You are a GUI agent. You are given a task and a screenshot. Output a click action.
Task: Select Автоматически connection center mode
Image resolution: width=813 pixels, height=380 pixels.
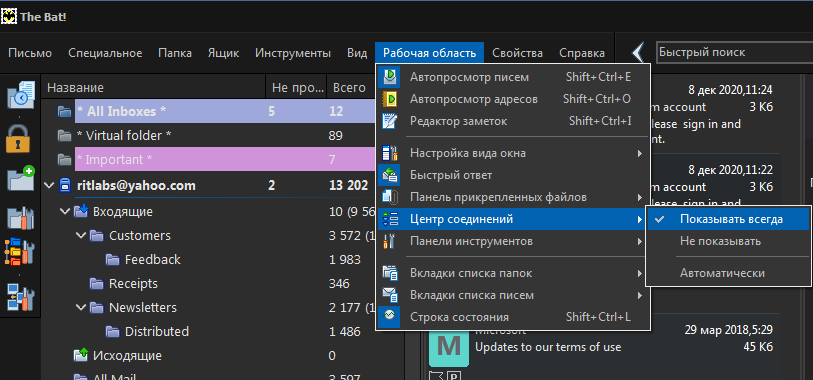722,273
